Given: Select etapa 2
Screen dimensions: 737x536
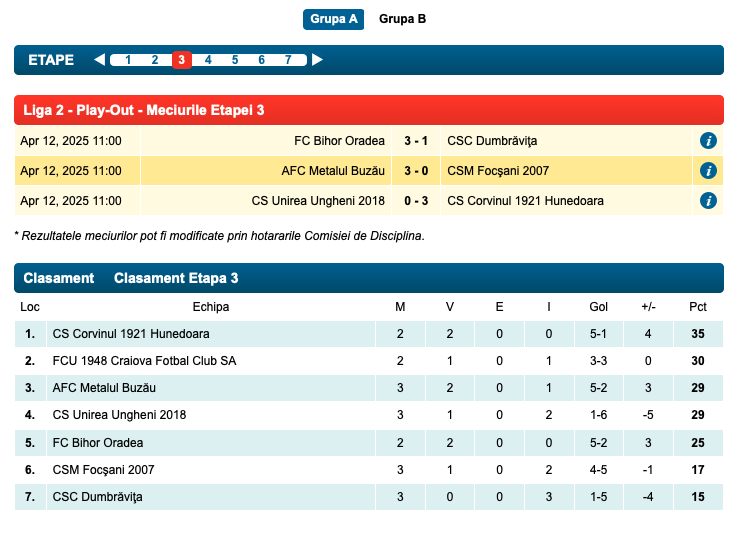Looking at the screenshot, I should click(x=155, y=60).
